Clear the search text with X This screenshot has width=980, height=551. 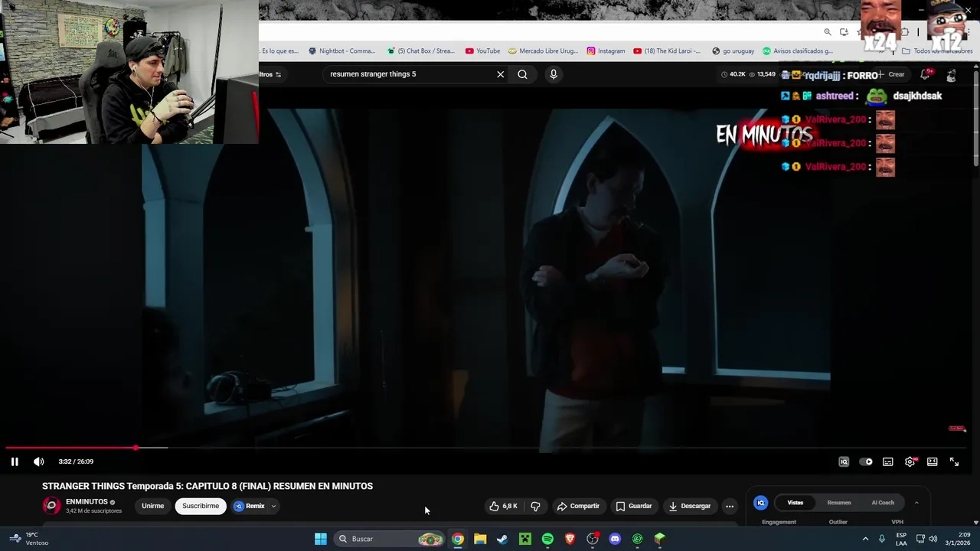click(x=501, y=74)
